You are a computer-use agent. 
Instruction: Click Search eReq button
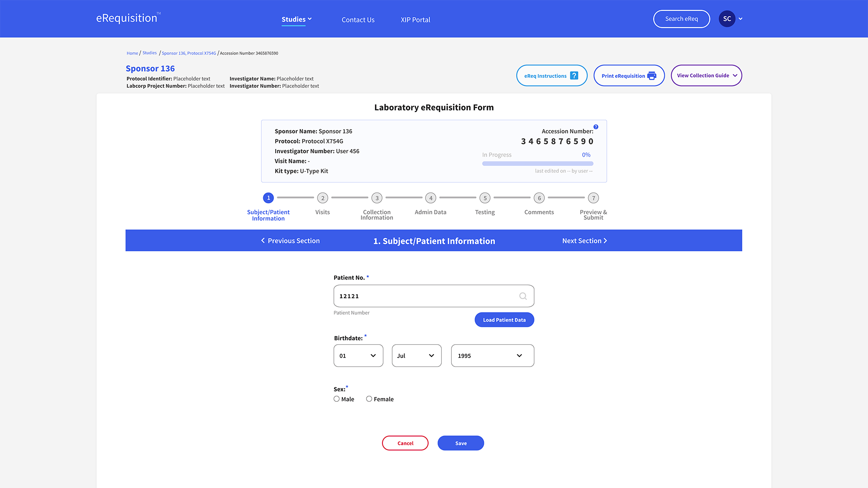pos(682,19)
